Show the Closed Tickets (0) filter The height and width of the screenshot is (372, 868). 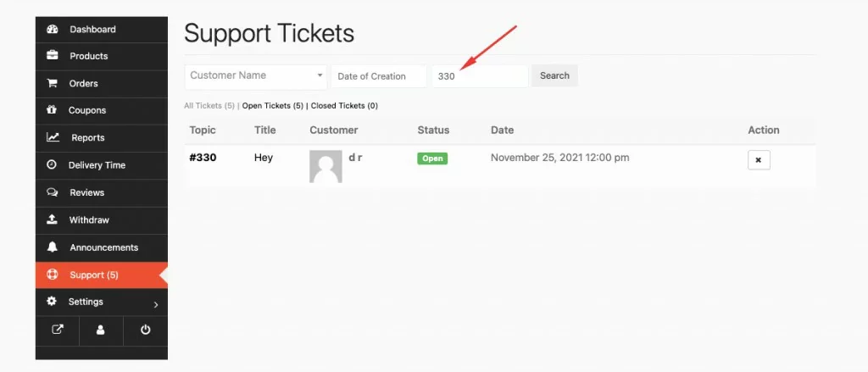pos(344,106)
